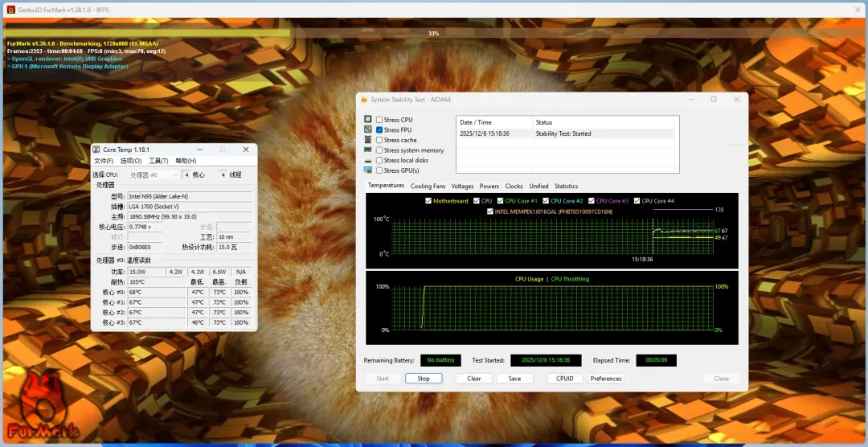Switch to the Cooling Fans tab
This screenshot has width=868, height=447.
428,186
